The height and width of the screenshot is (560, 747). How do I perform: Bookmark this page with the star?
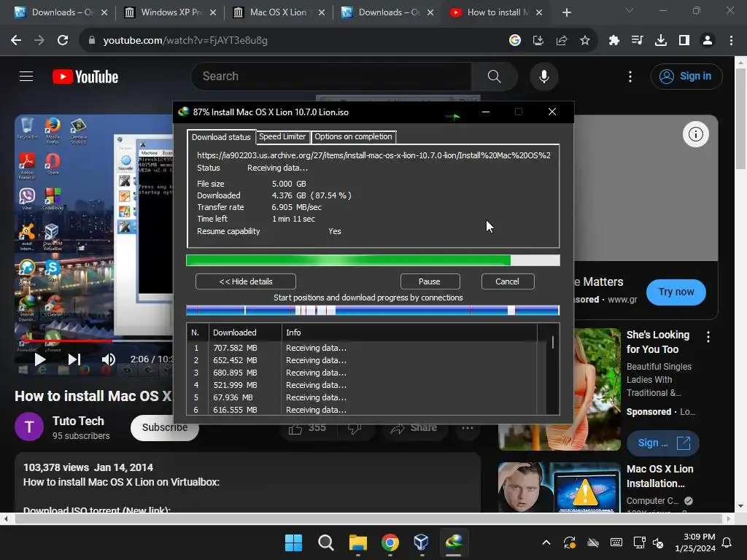[x=585, y=41]
